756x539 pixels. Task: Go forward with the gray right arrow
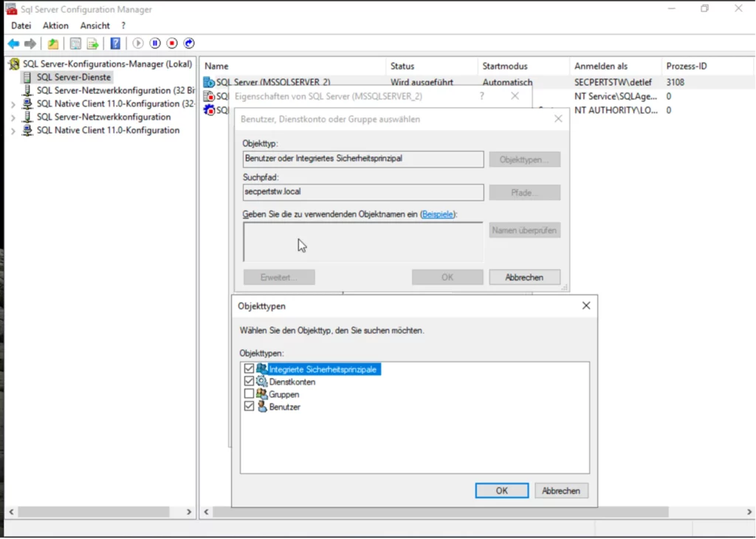click(x=30, y=44)
